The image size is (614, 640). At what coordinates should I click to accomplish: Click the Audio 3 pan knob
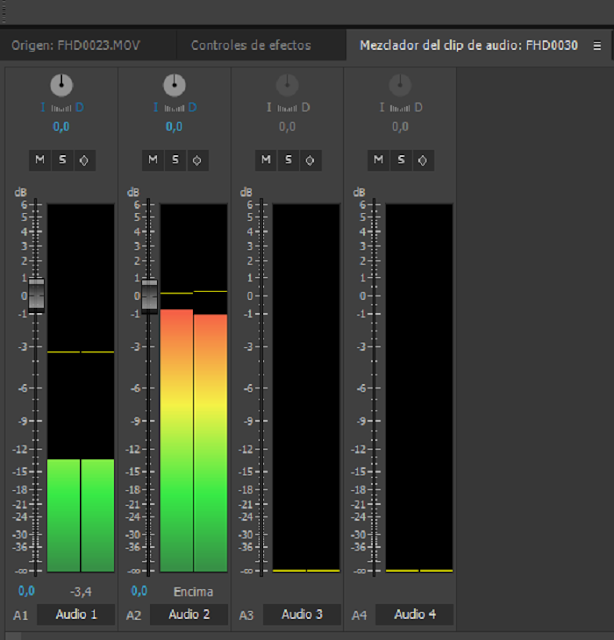pos(287,85)
